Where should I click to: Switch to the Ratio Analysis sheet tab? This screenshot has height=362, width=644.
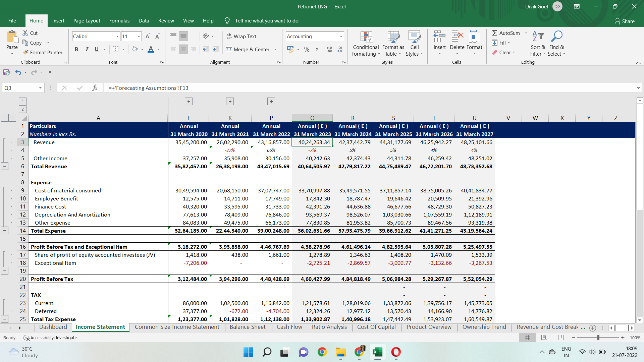point(329,327)
